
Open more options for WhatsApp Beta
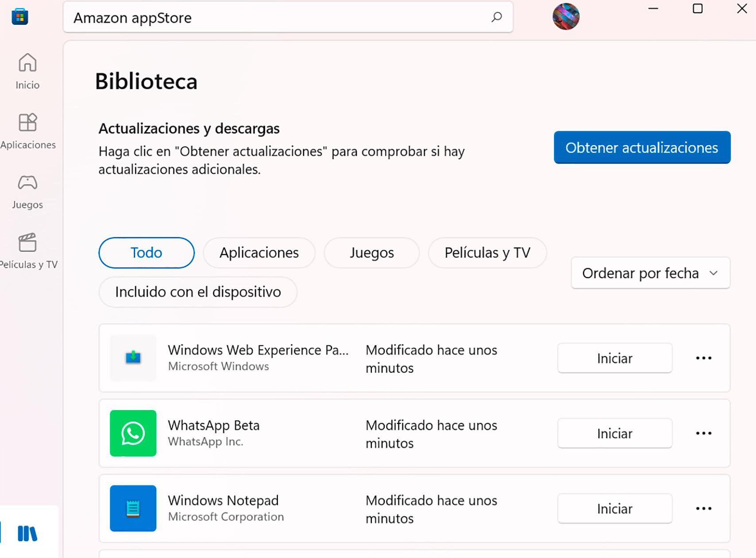(704, 433)
